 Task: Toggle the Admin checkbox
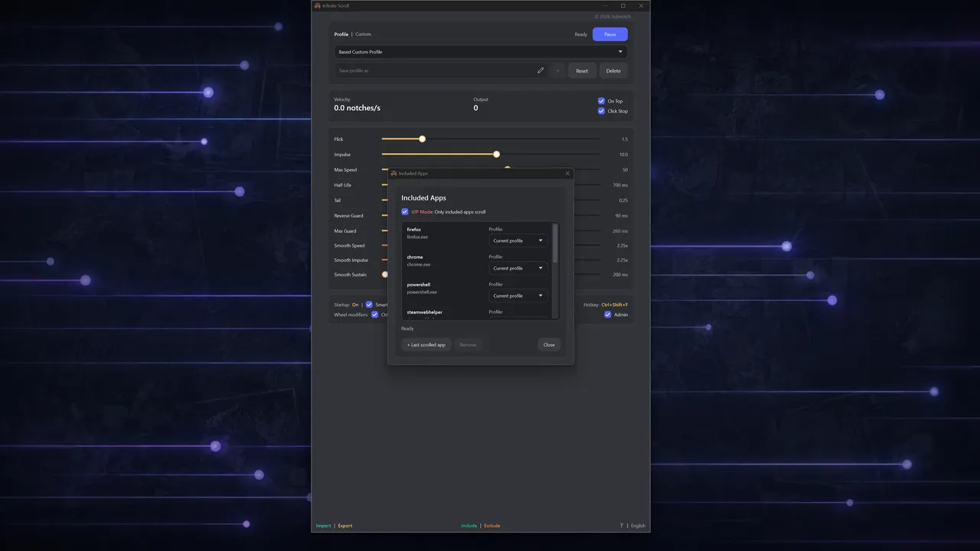(x=608, y=315)
